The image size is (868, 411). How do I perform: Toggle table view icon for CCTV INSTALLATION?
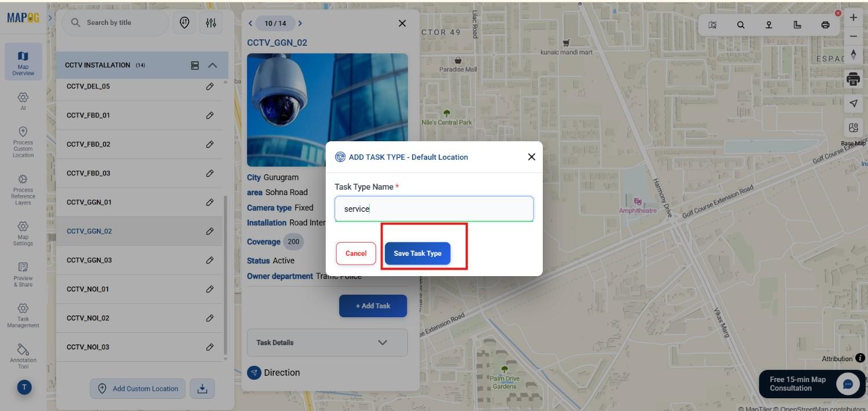click(195, 65)
